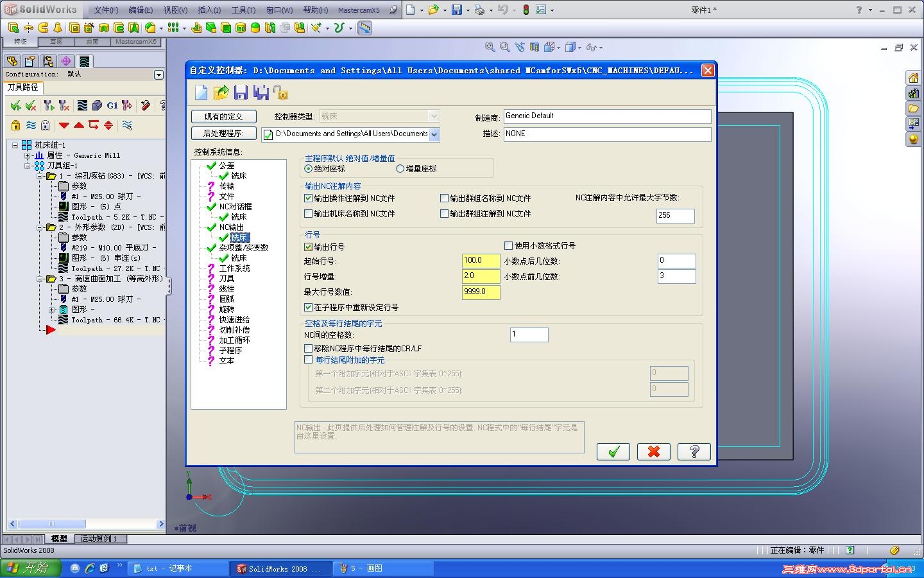Image resolution: width=924 pixels, height=578 pixels.
Task: Open help with question mark button
Action: [694, 451]
